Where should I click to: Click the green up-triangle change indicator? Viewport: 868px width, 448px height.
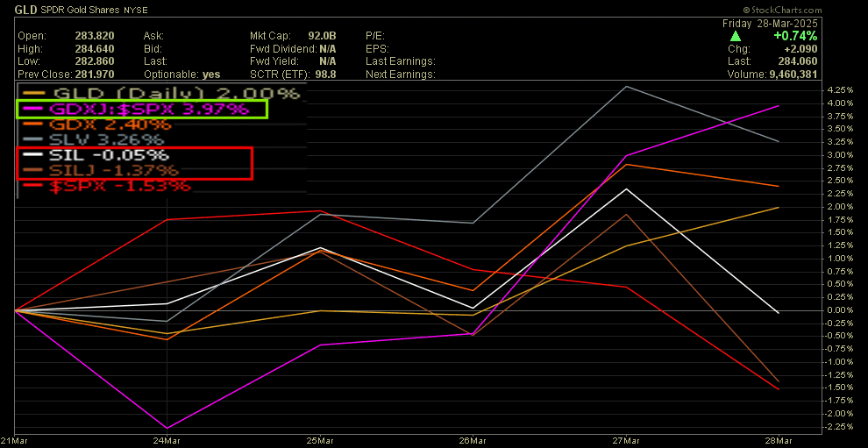(735, 37)
